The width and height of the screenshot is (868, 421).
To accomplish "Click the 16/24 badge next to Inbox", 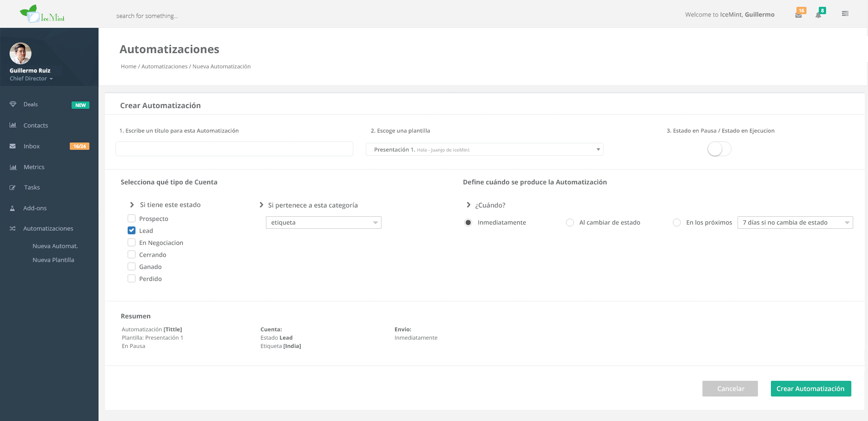I will click(x=80, y=146).
